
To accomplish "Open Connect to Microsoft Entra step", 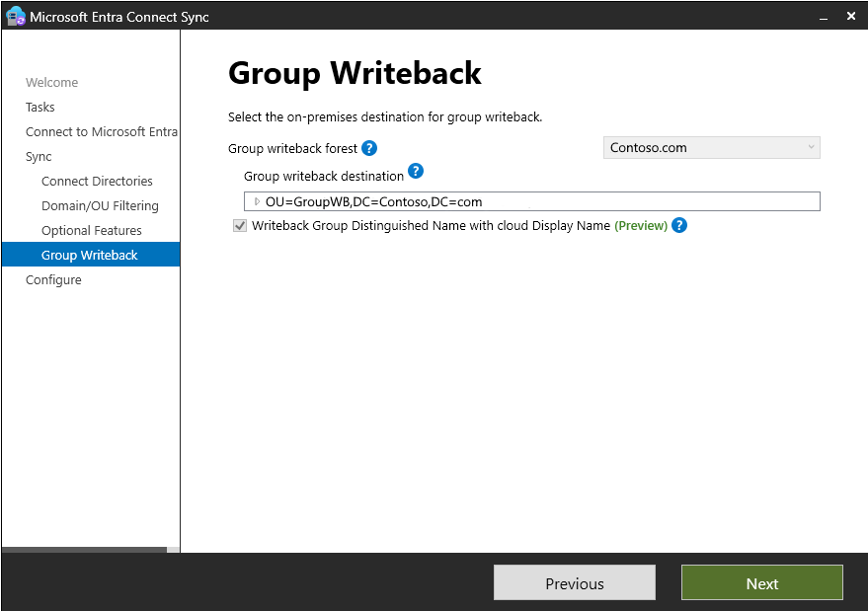I will 102,131.
